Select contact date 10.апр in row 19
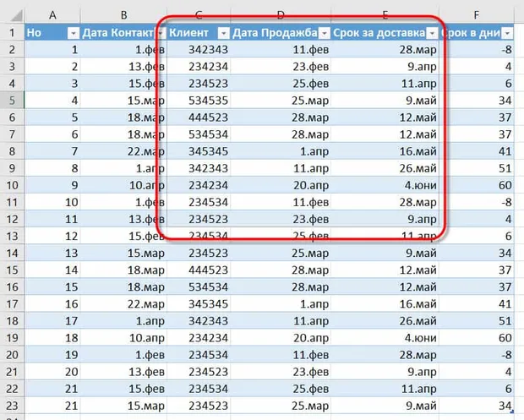This screenshot has width=524, height=420. point(123,338)
